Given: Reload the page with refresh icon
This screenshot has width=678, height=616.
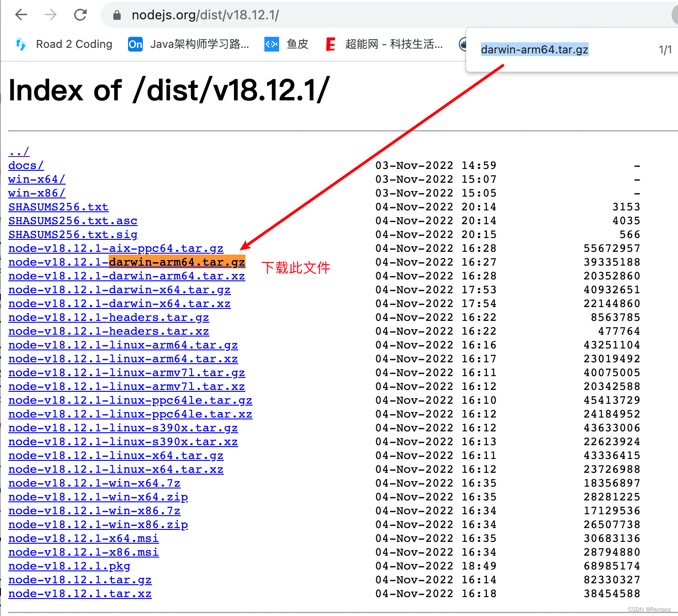Looking at the screenshot, I should (x=81, y=15).
